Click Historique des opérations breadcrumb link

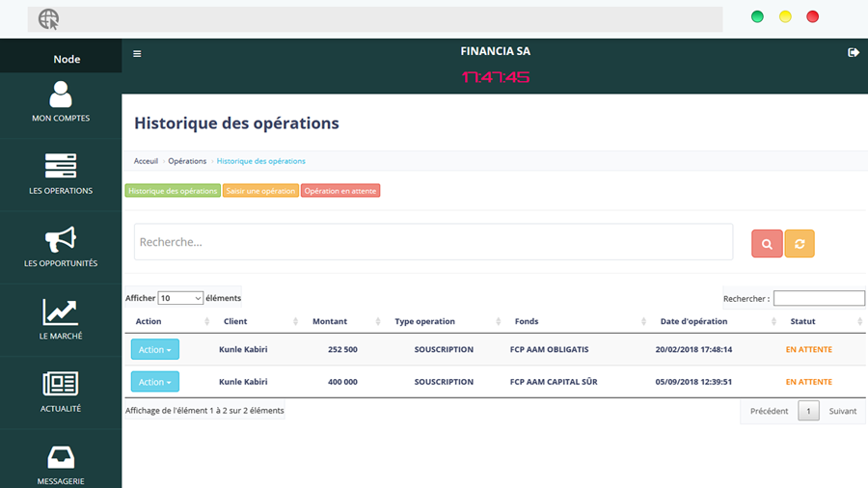260,161
